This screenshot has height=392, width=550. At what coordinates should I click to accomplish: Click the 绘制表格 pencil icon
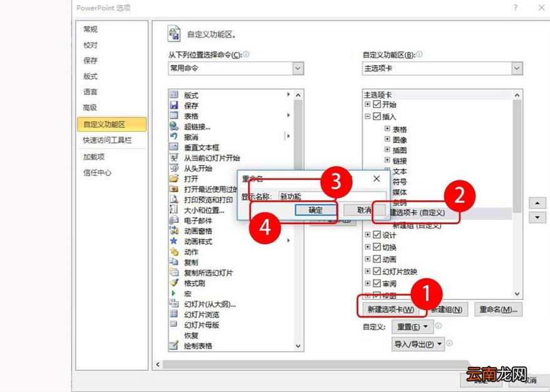pyautogui.click(x=174, y=345)
